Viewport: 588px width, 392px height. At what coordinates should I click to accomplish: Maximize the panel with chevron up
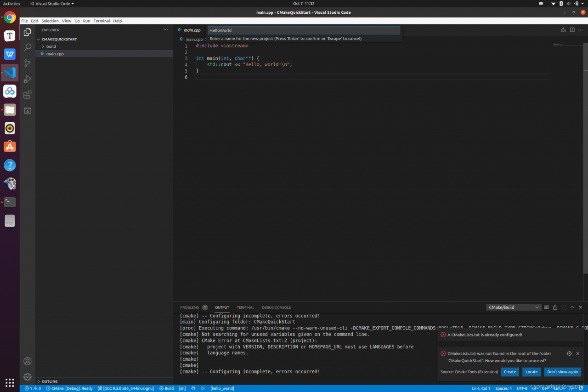click(x=572, y=307)
